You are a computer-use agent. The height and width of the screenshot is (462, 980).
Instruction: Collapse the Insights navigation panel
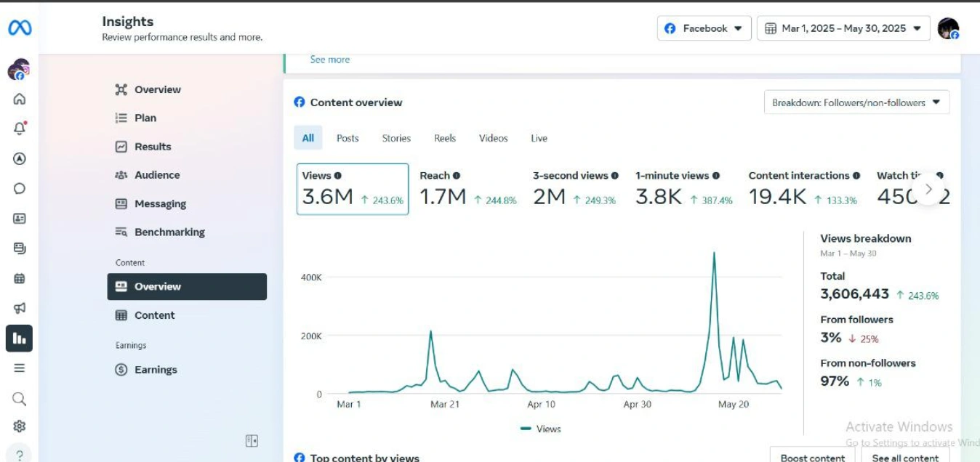click(x=252, y=441)
